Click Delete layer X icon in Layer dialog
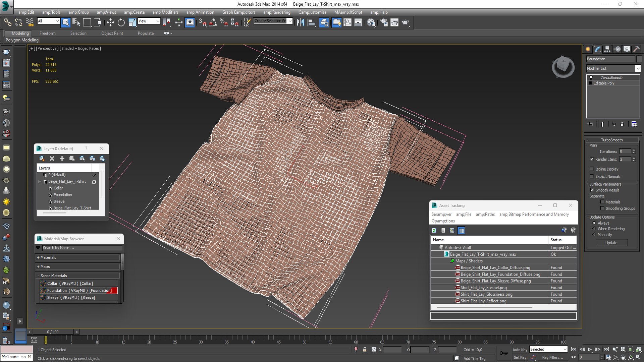 [52, 159]
